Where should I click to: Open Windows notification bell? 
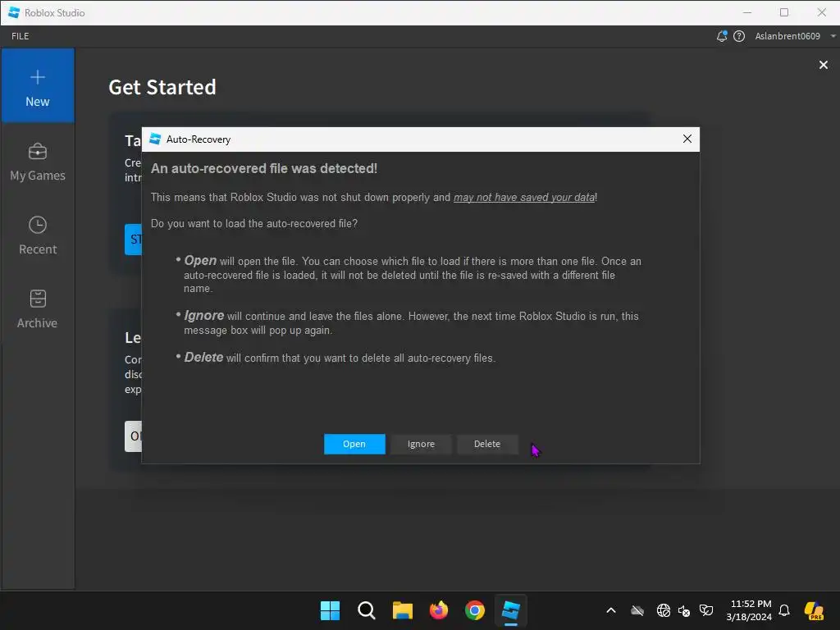pyautogui.click(x=784, y=610)
